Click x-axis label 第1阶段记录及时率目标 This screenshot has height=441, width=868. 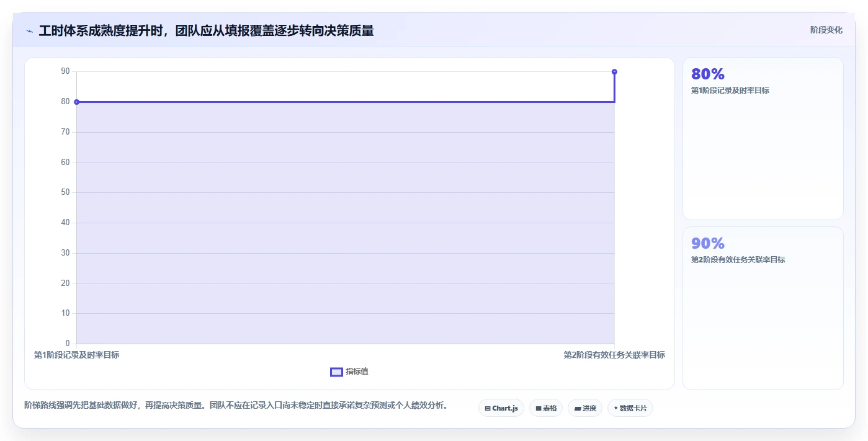tap(76, 355)
